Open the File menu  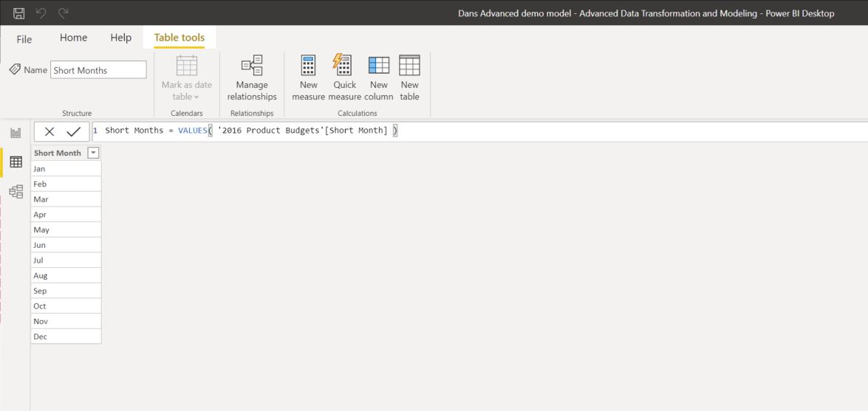(x=24, y=38)
